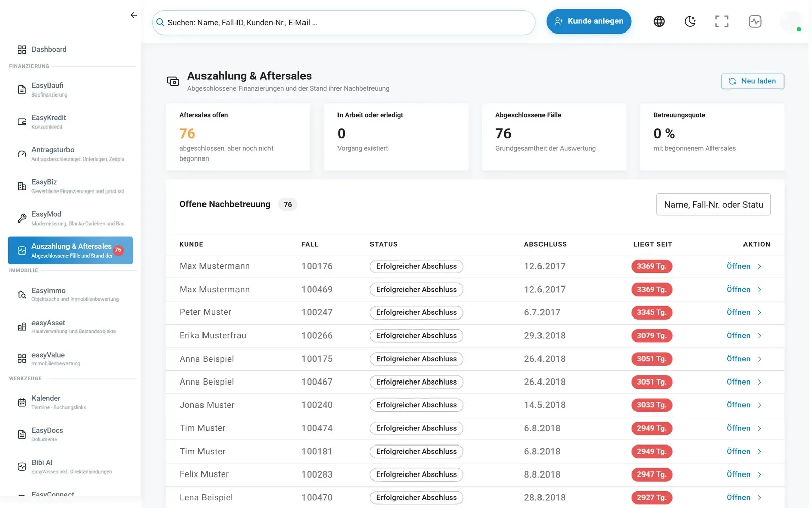Collapse the sidebar with the back arrow
Viewport: 812px width, 508px height.
133,15
